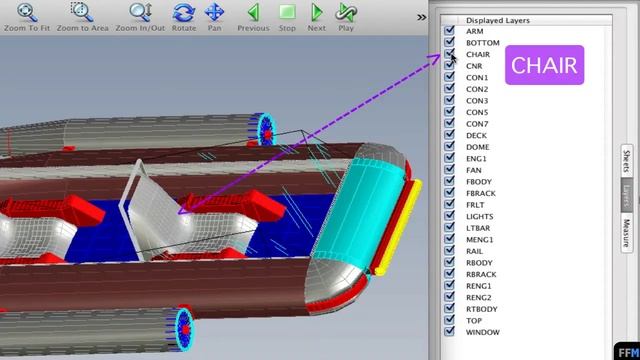Toggle the FBODY layer checkbox
Image resolution: width=640 pixels, height=360 pixels.
click(449, 181)
